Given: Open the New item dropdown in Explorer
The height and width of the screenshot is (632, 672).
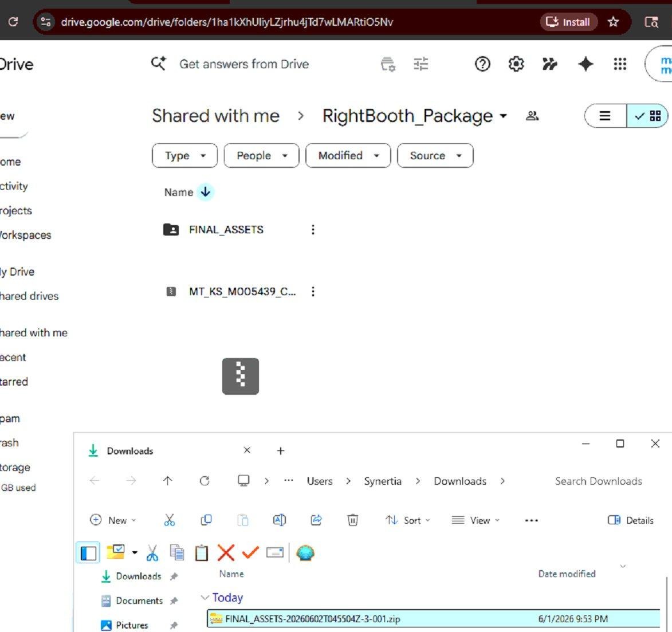Looking at the screenshot, I should [113, 520].
